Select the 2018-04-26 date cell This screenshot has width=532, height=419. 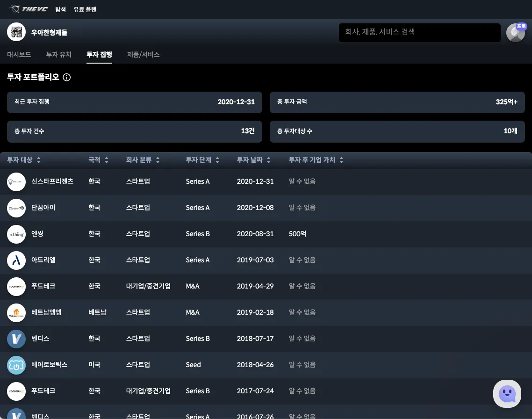tap(255, 364)
